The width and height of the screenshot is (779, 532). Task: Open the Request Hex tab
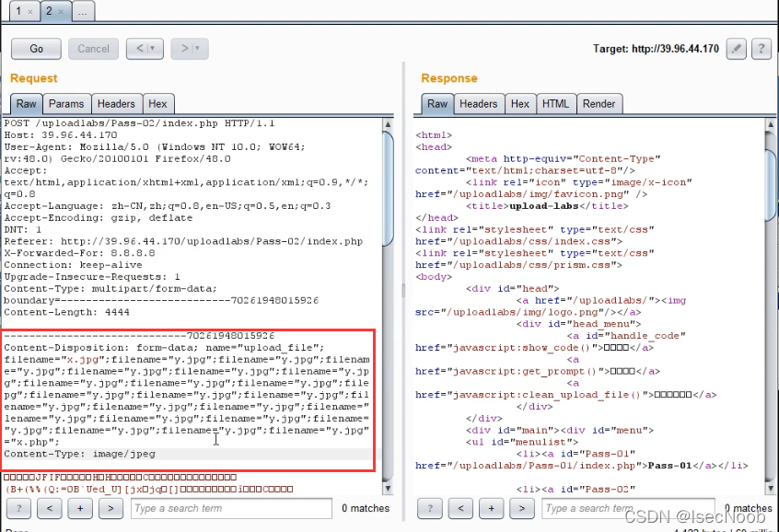(157, 104)
